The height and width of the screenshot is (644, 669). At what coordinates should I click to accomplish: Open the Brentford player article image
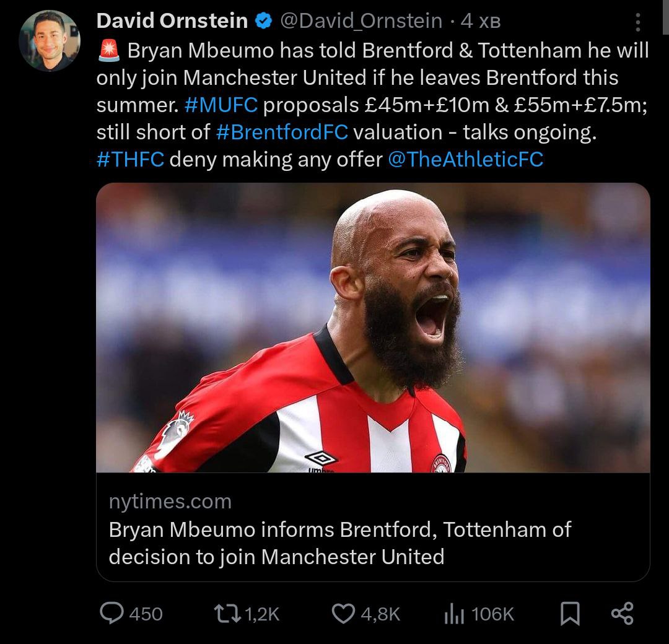click(373, 328)
